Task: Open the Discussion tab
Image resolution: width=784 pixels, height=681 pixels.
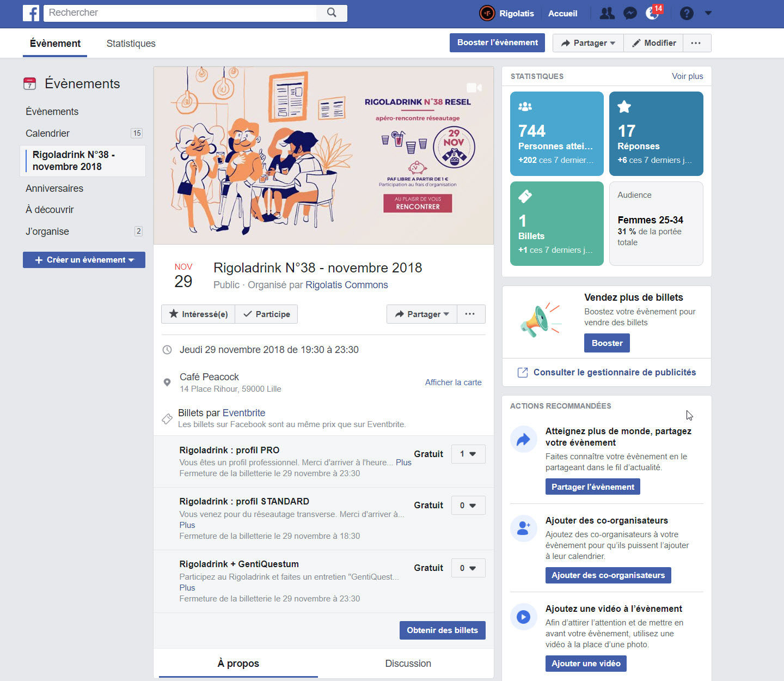Action: click(x=408, y=664)
